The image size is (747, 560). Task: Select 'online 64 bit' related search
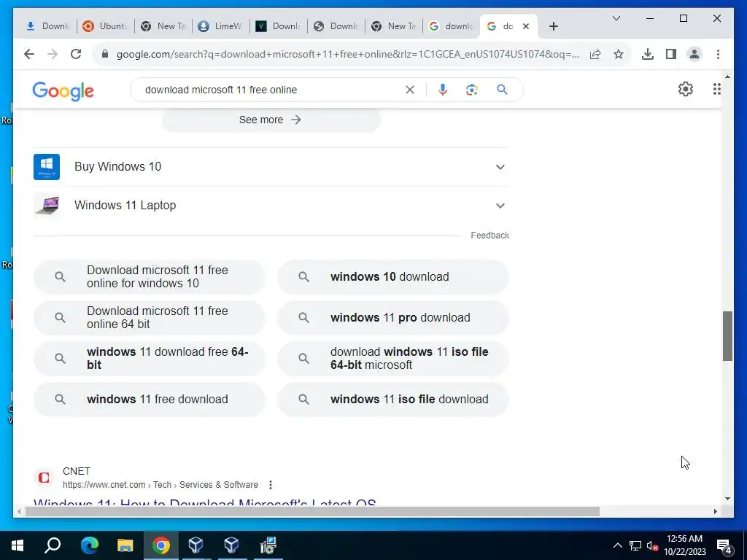point(149,318)
